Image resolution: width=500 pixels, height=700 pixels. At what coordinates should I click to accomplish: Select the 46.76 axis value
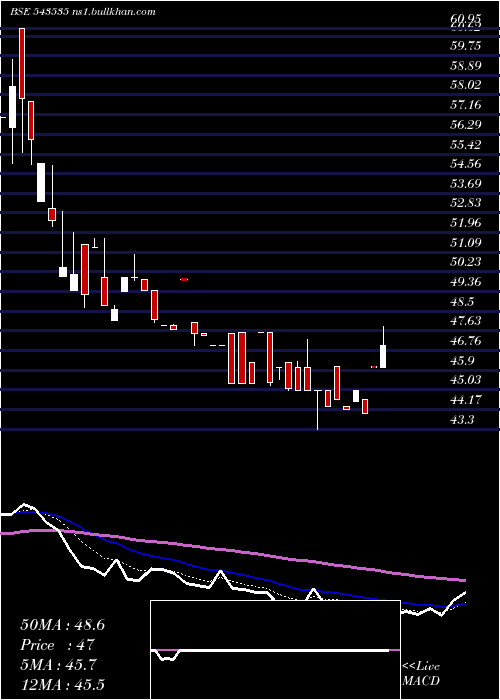(x=466, y=341)
